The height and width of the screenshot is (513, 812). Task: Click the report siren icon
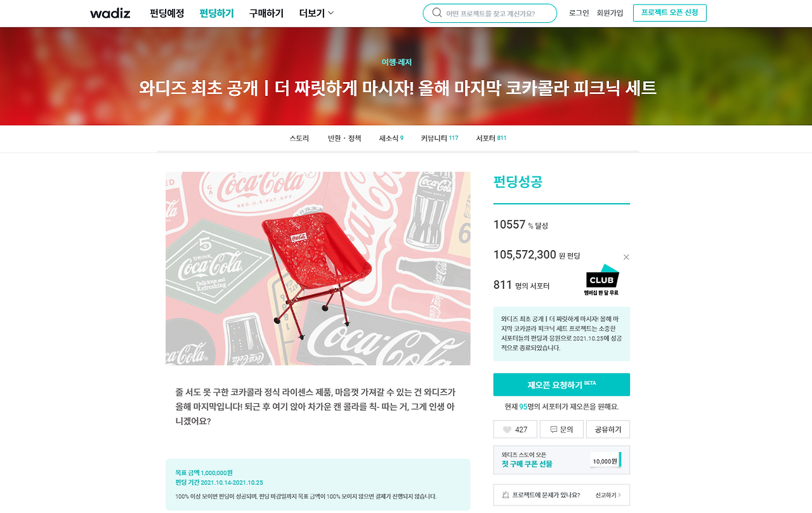506,495
